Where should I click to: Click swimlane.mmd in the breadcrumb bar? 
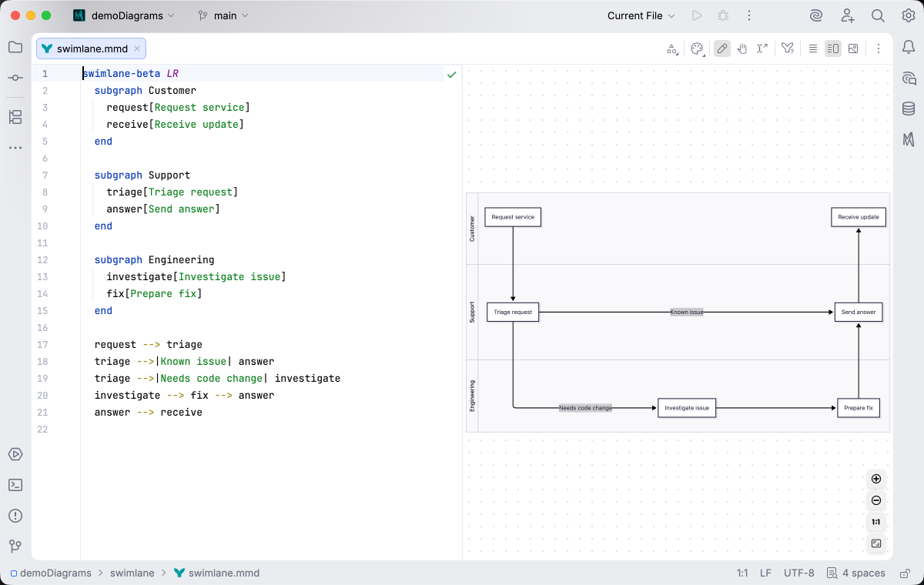(x=216, y=573)
